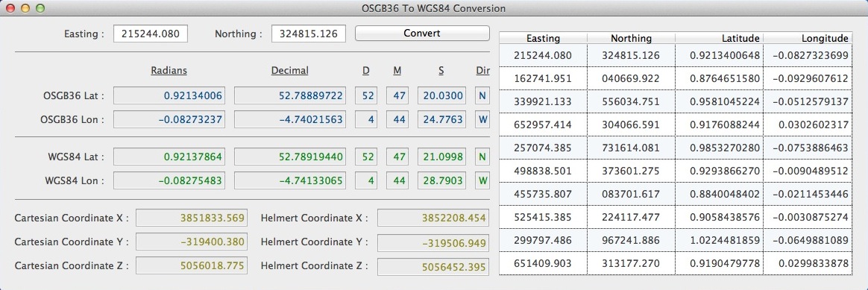Select longitude cell -0.0090489512
Viewport: 868px width, 290px height.
tap(807, 171)
